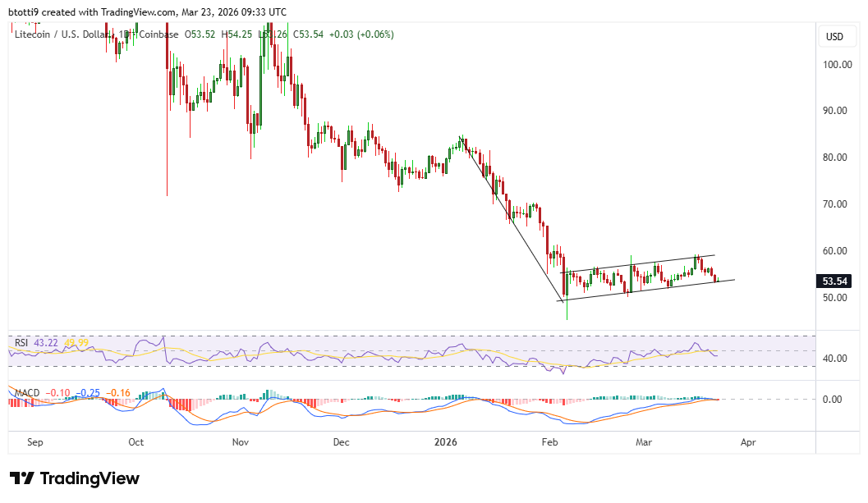Click the Oct label on time axis

136,441
